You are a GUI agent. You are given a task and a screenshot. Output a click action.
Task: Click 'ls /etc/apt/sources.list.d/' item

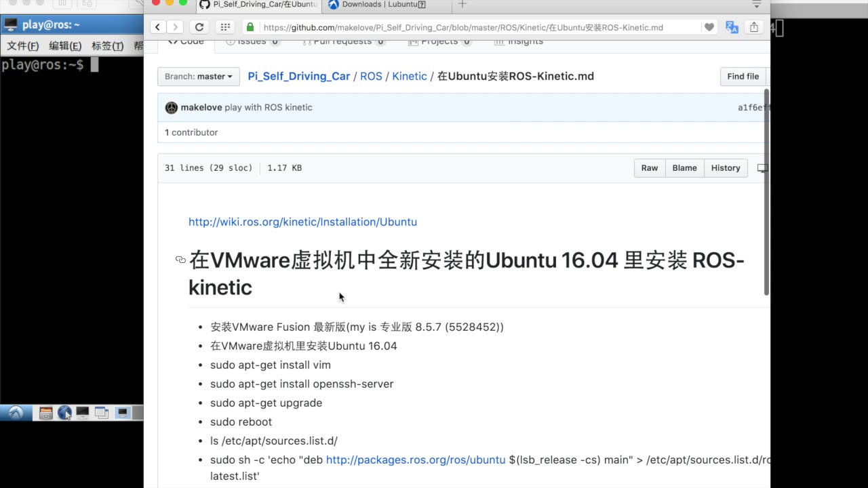(274, 441)
